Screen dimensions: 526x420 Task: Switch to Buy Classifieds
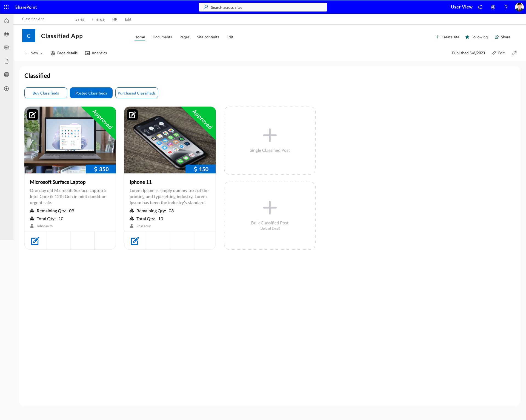46,93
